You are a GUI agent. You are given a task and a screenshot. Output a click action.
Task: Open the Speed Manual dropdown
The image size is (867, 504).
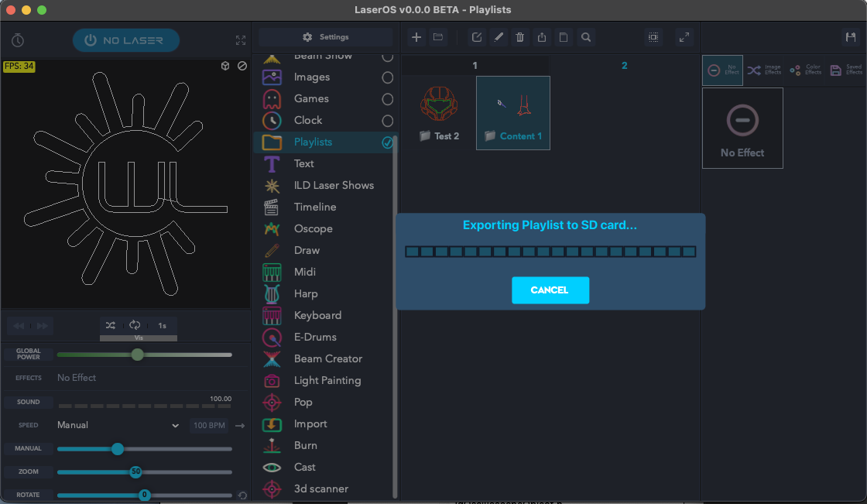click(x=118, y=425)
